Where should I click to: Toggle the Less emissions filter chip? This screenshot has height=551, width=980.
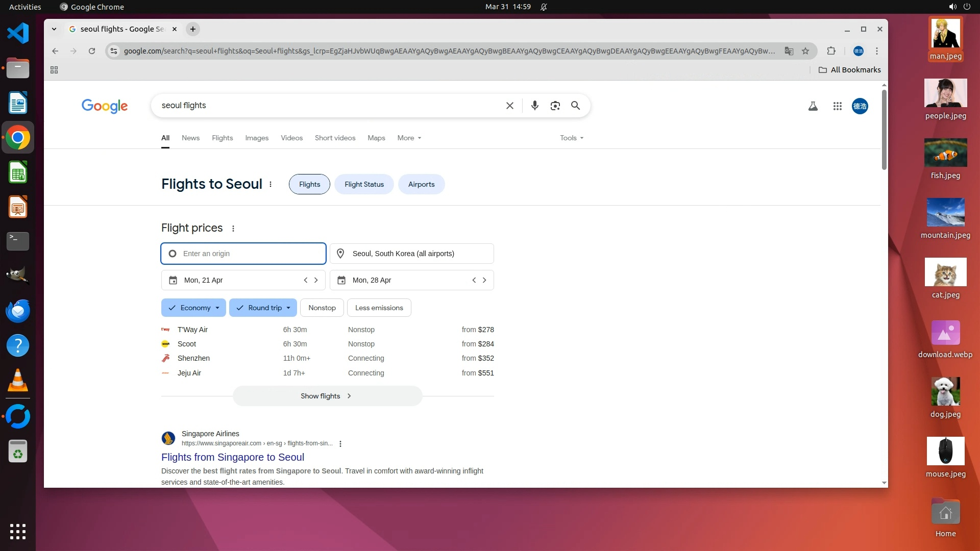click(x=379, y=308)
